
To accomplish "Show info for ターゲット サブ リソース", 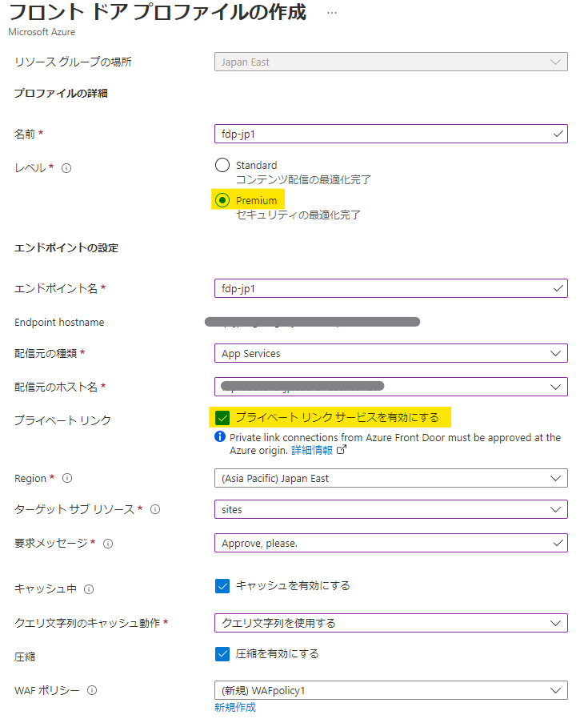I will [x=155, y=509].
